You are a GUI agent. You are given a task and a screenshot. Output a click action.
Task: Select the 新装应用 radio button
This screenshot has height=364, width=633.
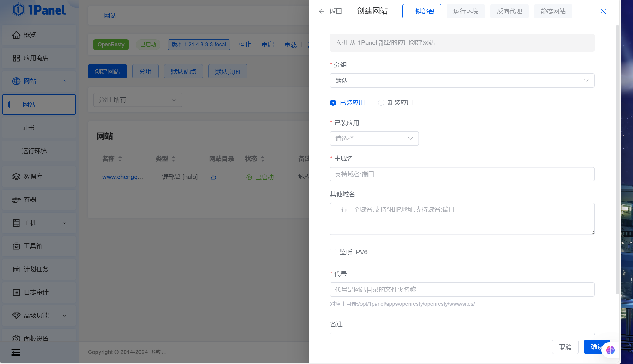click(x=381, y=103)
